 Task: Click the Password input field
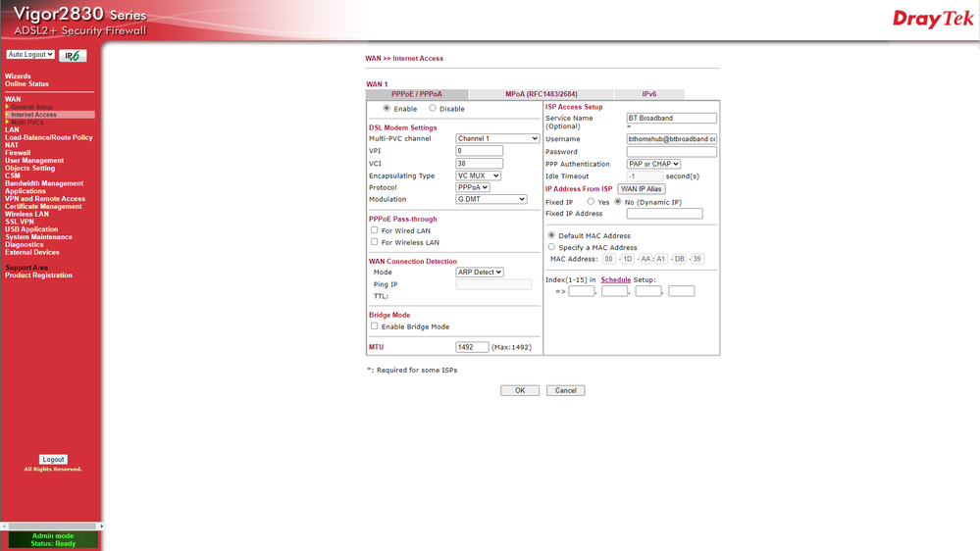click(x=671, y=152)
